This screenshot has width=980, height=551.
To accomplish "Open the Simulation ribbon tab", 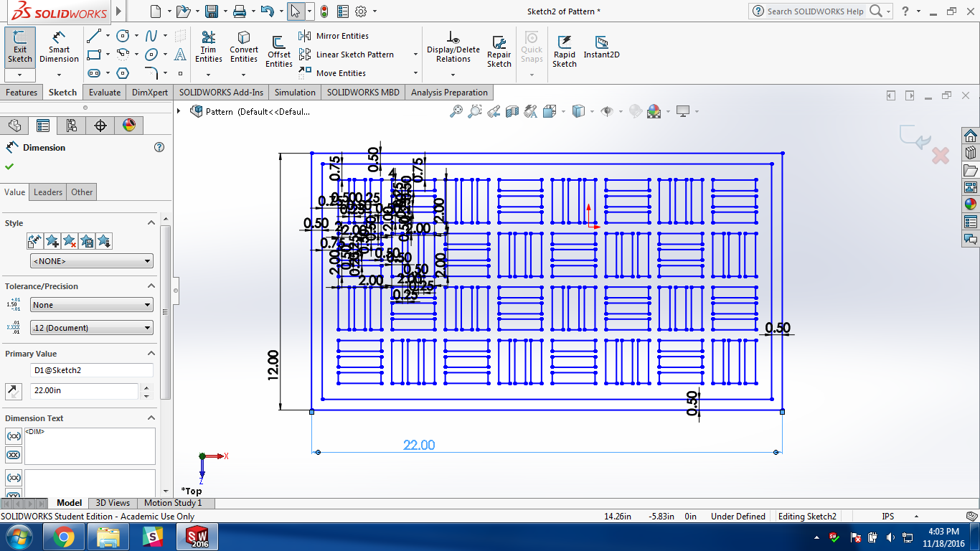I will click(x=295, y=93).
